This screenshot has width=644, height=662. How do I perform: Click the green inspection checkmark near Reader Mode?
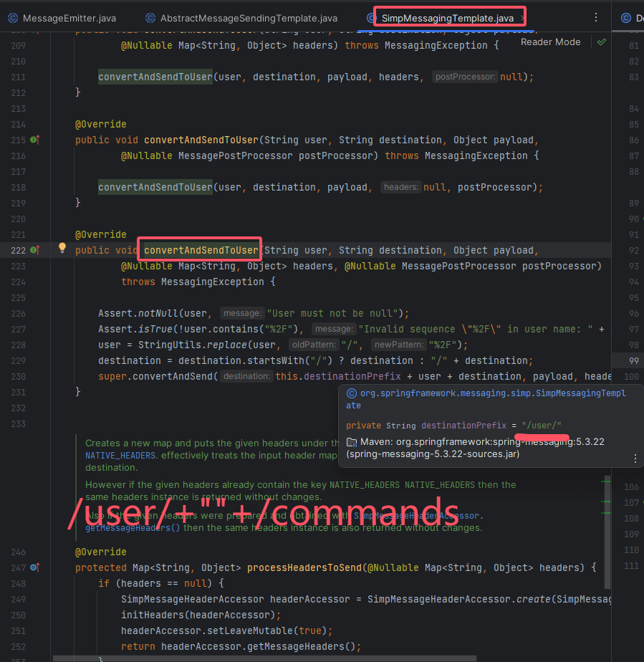click(x=602, y=42)
